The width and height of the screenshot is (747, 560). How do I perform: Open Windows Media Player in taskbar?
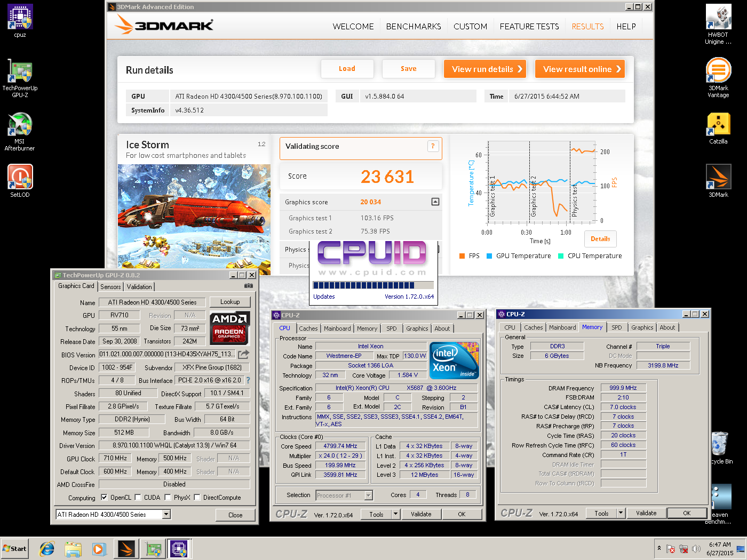point(99,548)
